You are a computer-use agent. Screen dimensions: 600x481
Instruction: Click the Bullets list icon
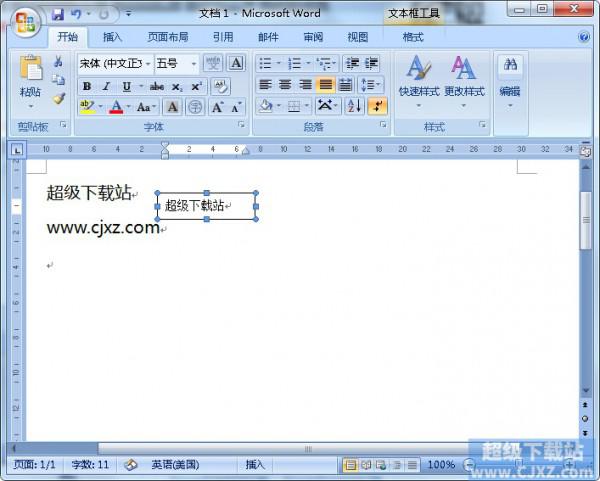tap(265, 63)
